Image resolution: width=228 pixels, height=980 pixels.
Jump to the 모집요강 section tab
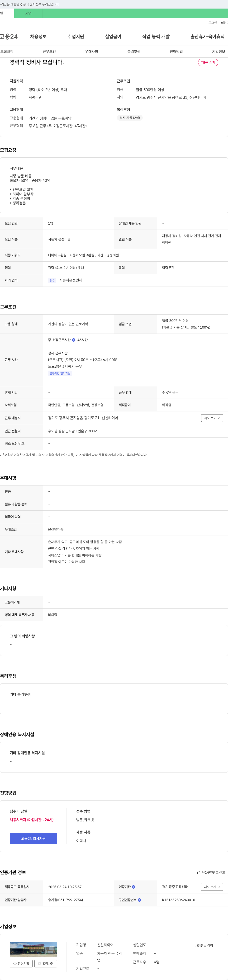pos(7,51)
